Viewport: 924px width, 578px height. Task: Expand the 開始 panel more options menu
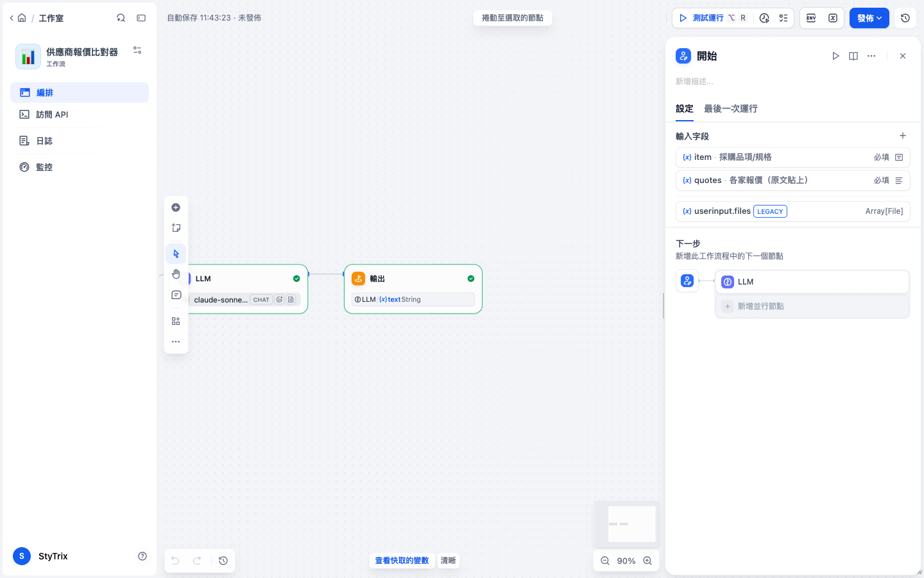[x=871, y=56]
